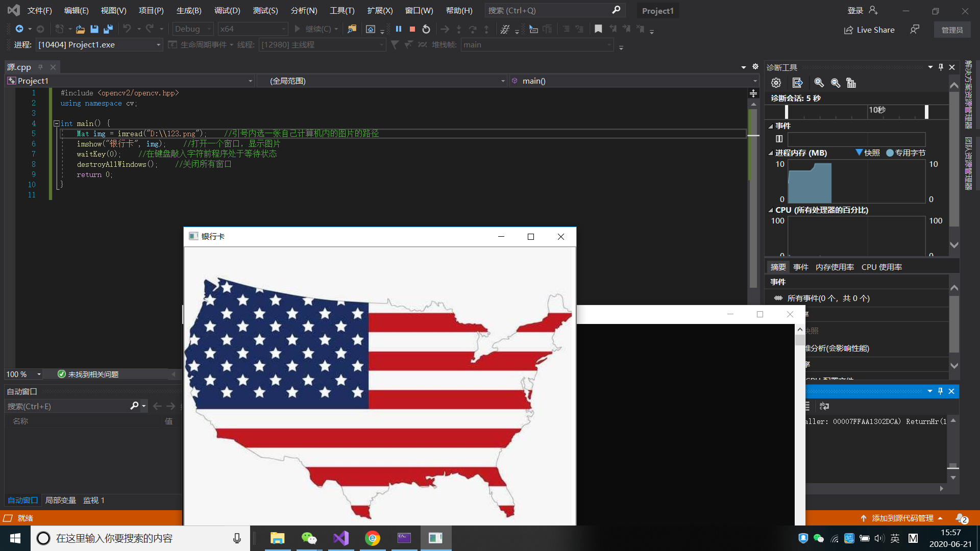Pin the 源.cpp document tab
This screenshot has width=980, height=551.
(x=40, y=67)
